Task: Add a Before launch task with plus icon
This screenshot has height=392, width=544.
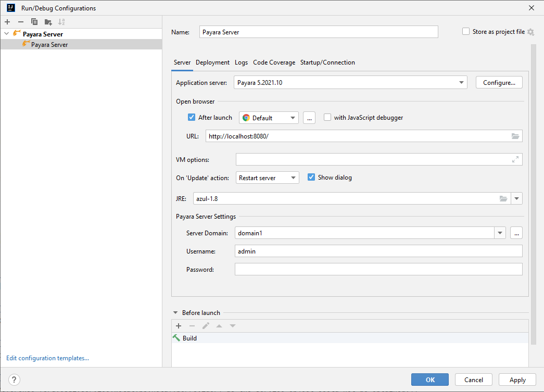Action: click(179, 326)
